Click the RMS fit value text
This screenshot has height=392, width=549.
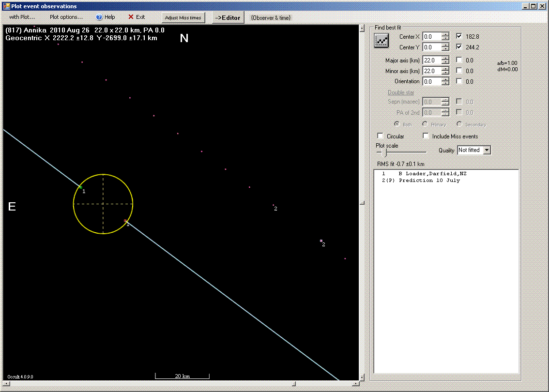pos(400,164)
